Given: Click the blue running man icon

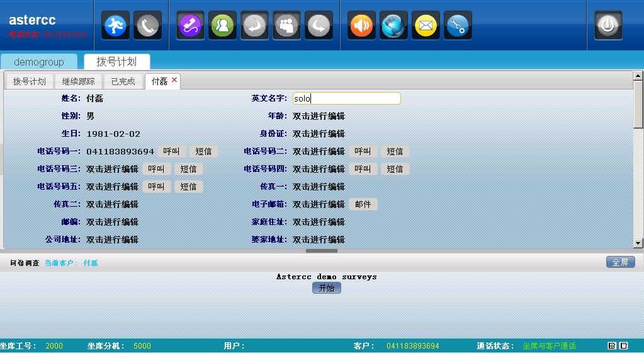Looking at the screenshot, I should tap(115, 25).
